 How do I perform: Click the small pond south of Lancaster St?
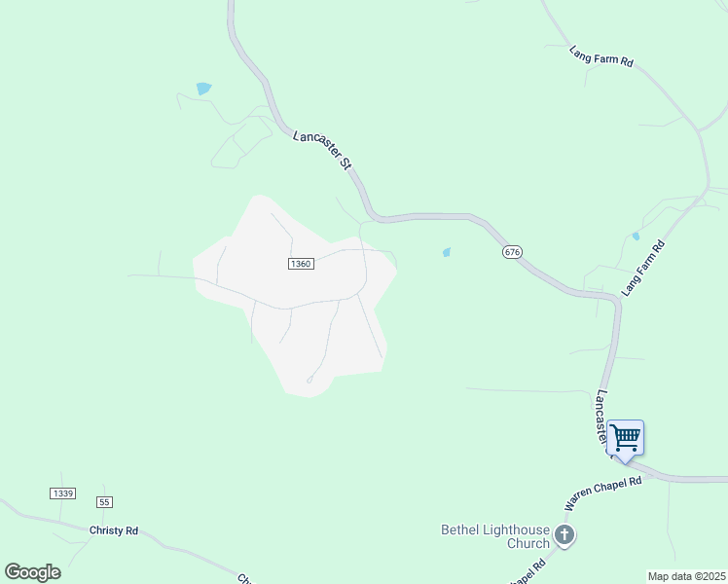[x=447, y=252]
